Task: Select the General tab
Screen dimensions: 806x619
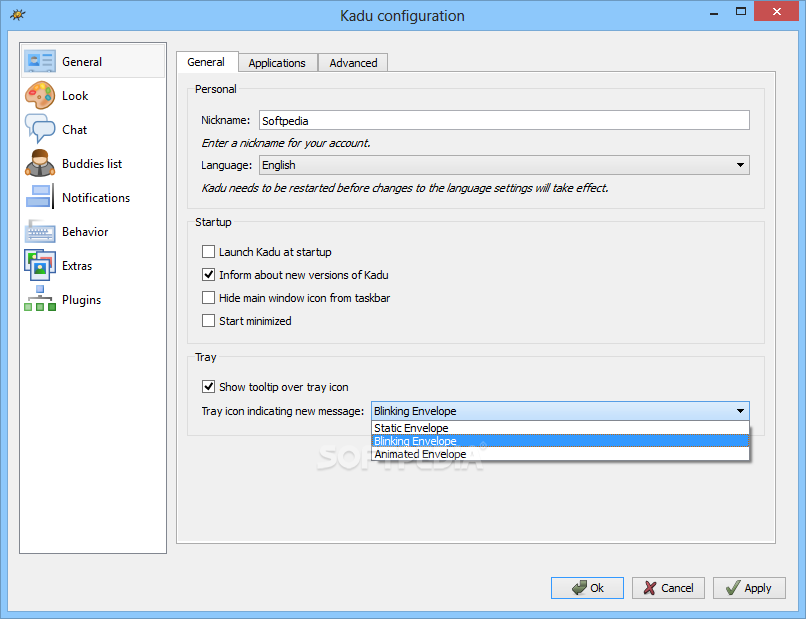Action: click(x=207, y=62)
